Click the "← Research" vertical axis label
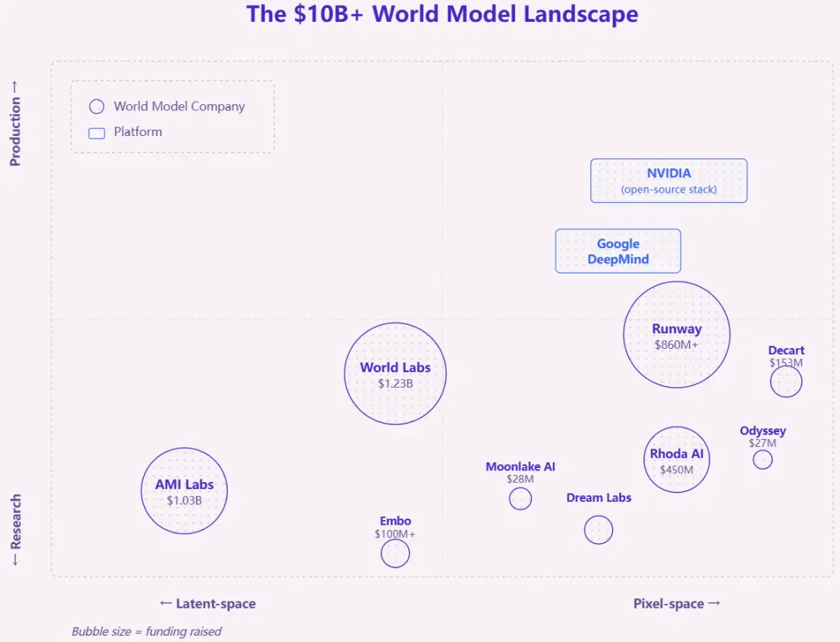Viewport: 840px width, 642px height. pyautogui.click(x=15, y=529)
